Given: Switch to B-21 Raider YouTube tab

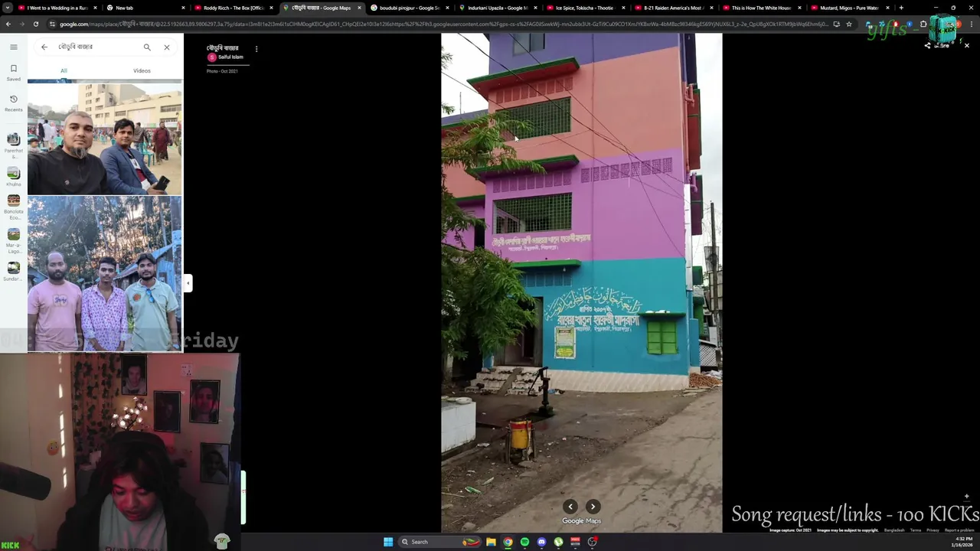Looking at the screenshot, I should tap(674, 8).
